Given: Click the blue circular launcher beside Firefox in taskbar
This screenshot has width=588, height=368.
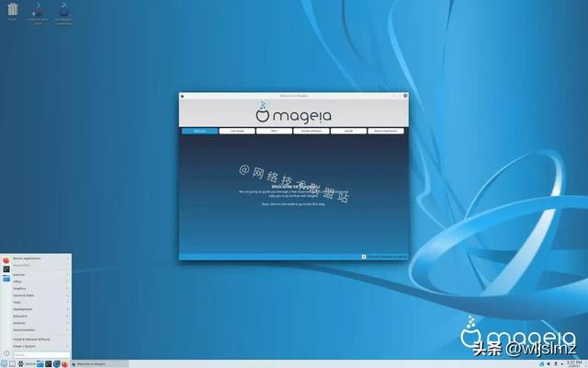Looking at the screenshot, I should point(57,364).
